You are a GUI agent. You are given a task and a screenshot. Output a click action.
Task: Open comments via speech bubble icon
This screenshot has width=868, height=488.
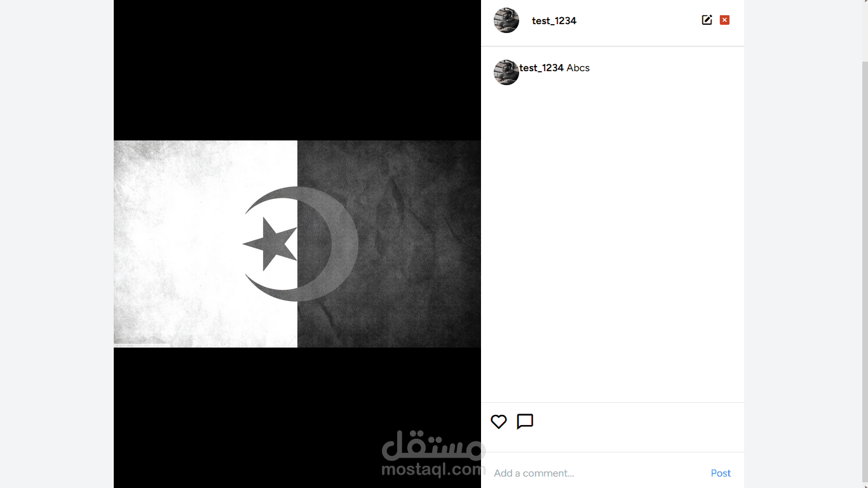(525, 421)
